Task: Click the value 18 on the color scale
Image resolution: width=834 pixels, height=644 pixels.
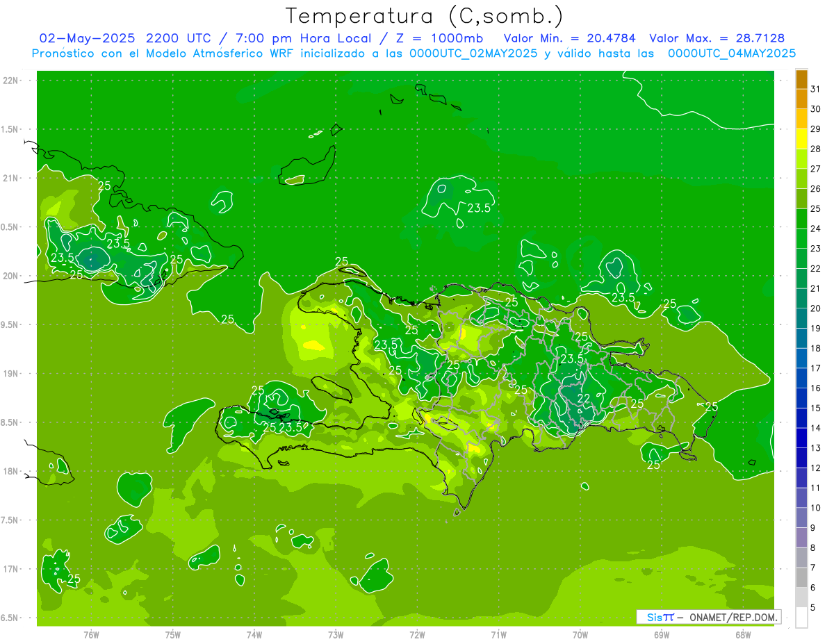Action: point(816,348)
